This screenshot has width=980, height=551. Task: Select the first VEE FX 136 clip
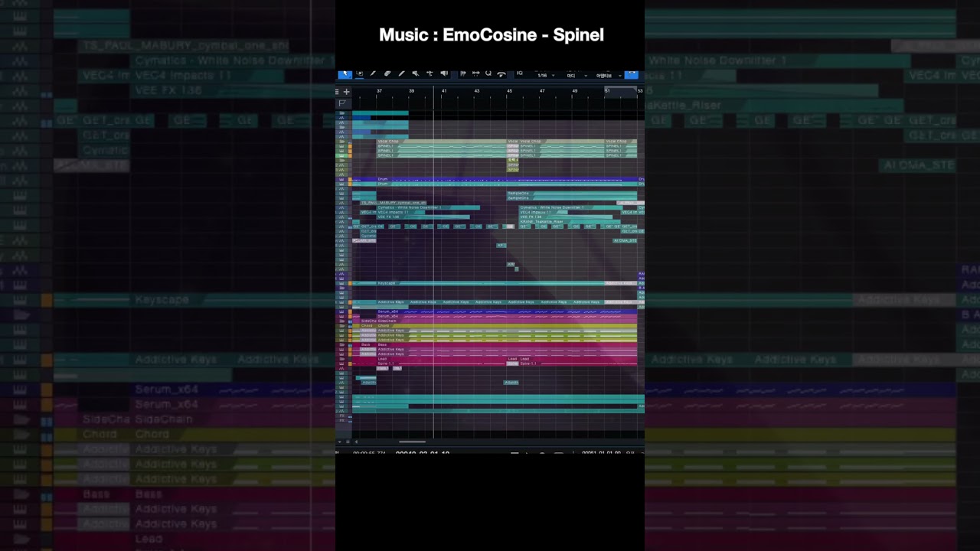pyautogui.click(x=423, y=217)
